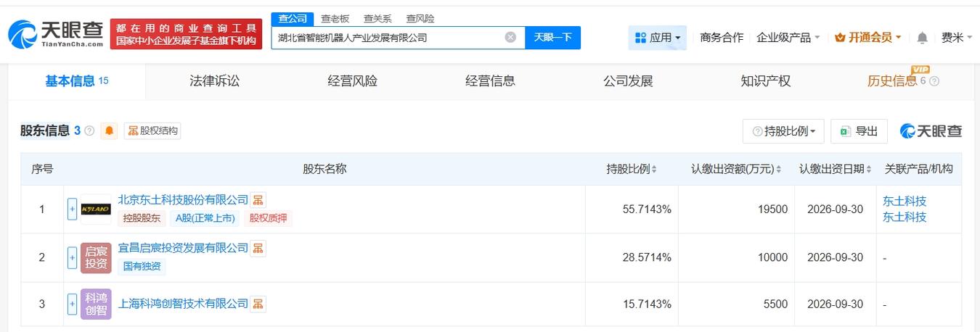Sort by 认缴出资额(万元) column header
The width and height of the screenshot is (980, 332).
737,169
